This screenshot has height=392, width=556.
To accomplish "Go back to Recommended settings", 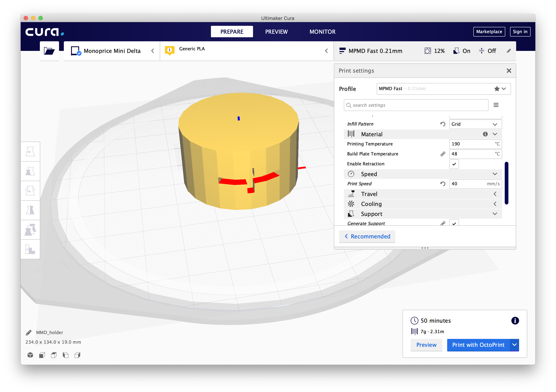I will pos(367,236).
